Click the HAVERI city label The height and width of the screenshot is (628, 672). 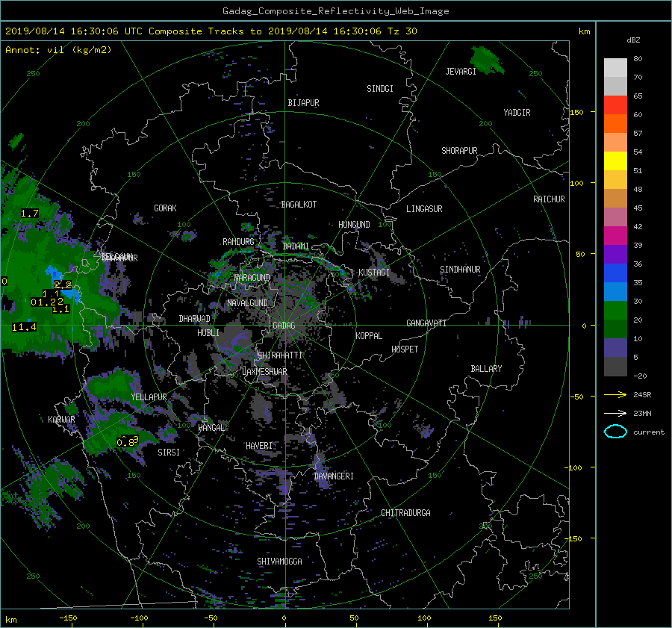tap(259, 447)
